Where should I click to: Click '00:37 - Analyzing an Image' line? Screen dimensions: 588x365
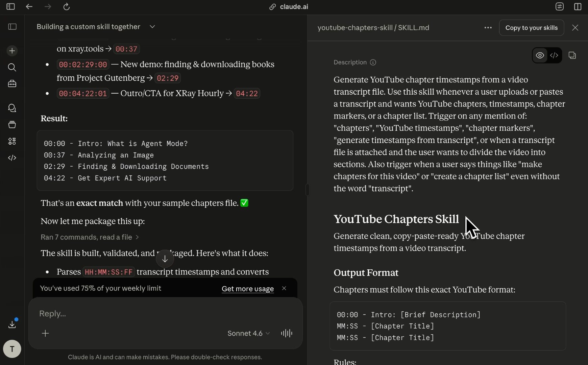(x=99, y=155)
